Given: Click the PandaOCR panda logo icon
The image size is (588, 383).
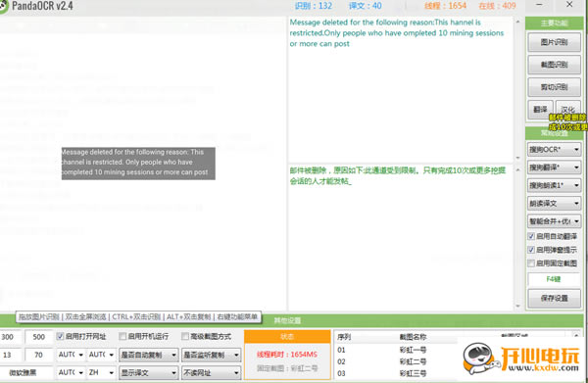Looking at the screenshot, I should (3, 7).
